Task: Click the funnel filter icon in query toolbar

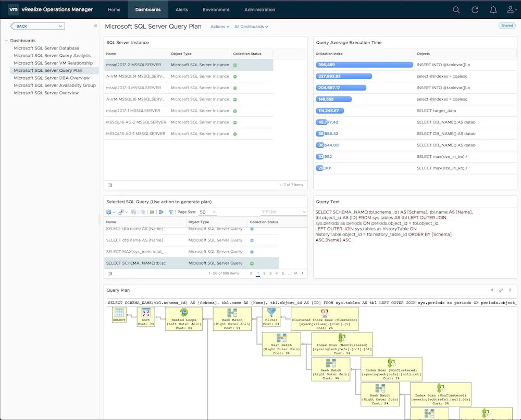Action: (x=170, y=212)
